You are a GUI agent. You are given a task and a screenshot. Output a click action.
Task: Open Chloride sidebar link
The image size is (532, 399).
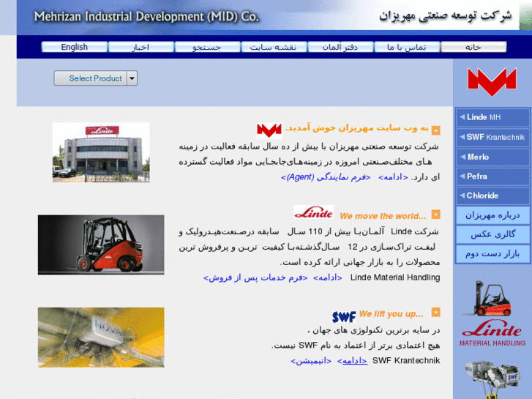tap(492, 195)
